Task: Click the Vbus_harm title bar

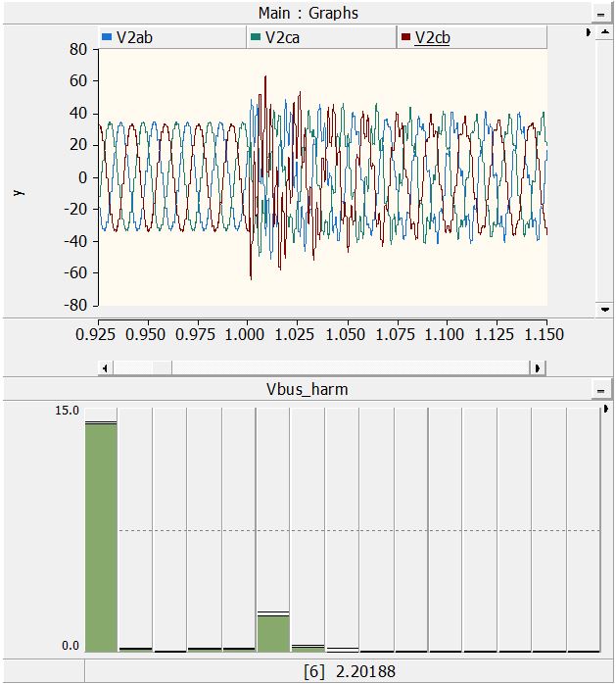Action: (x=308, y=390)
